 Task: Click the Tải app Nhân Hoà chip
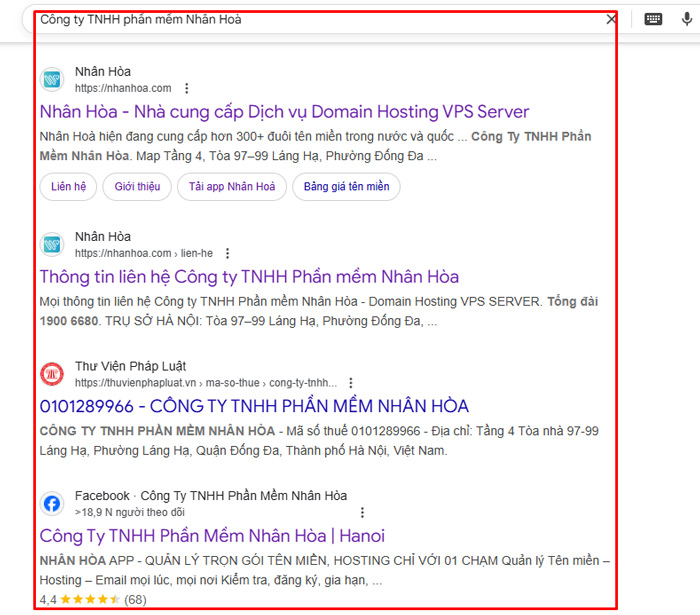click(232, 187)
